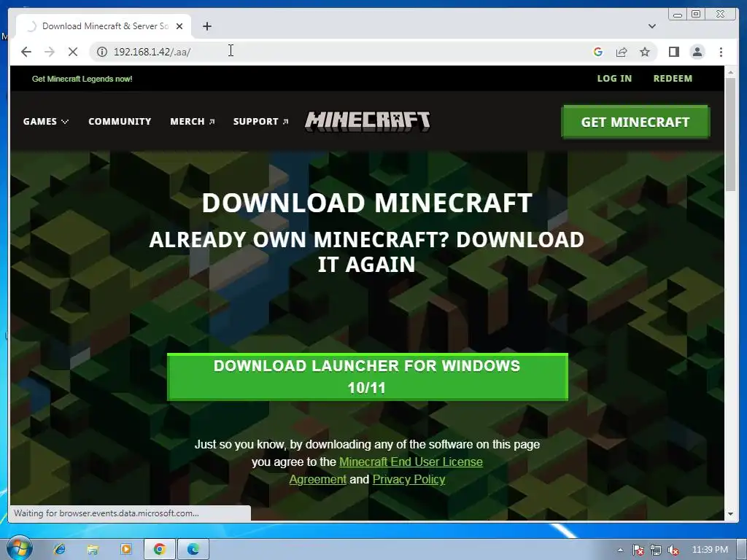The height and width of the screenshot is (560, 747).
Task: Click the muted volume tray icon
Action: pyautogui.click(x=673, y=550)
